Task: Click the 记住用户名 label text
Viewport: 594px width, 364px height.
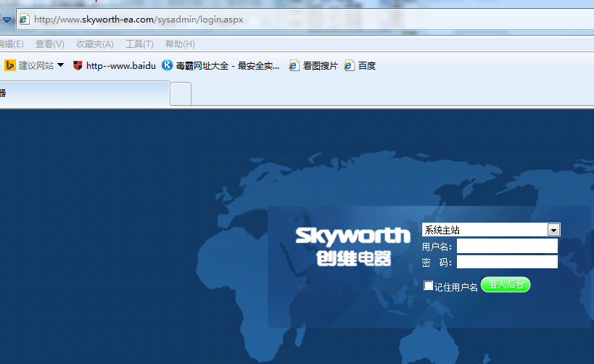Action: 455,286
